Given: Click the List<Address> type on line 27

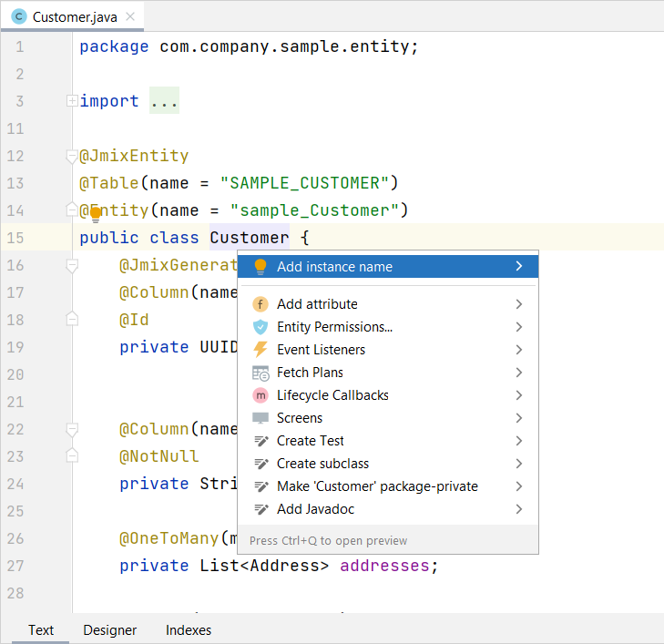Looking at the screenshot, I should point(264,566).
